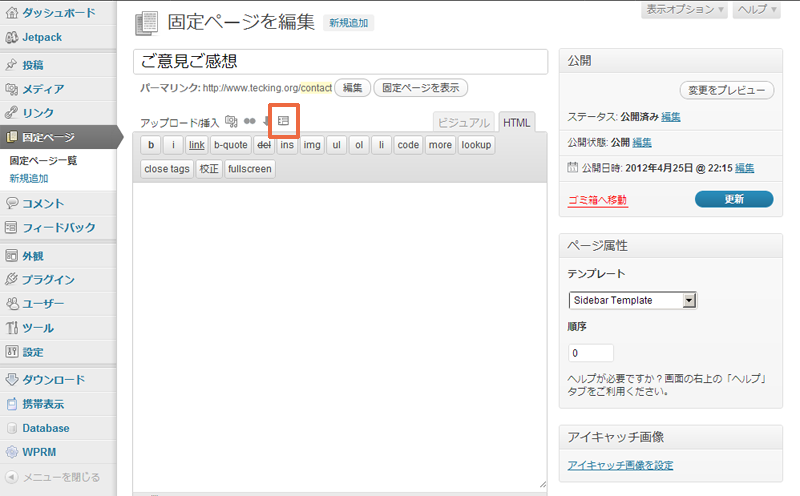Screen dimensions: 800x496
Task: Click the feedback form icon in sidebar
Action: click(11, 227)
